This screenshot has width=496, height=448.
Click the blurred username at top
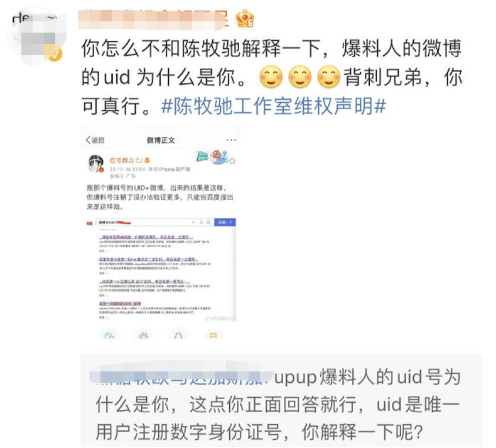(153, 19)
